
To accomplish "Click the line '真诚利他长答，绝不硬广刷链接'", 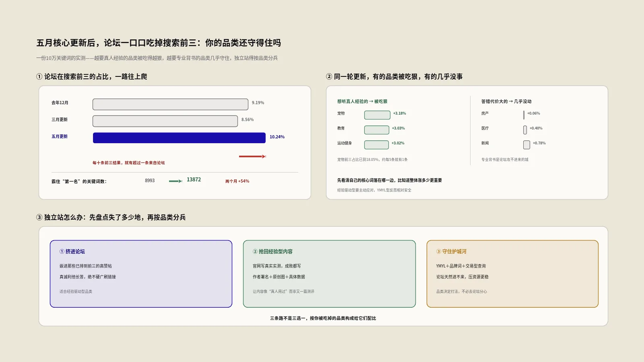I will tap(88, 277).
